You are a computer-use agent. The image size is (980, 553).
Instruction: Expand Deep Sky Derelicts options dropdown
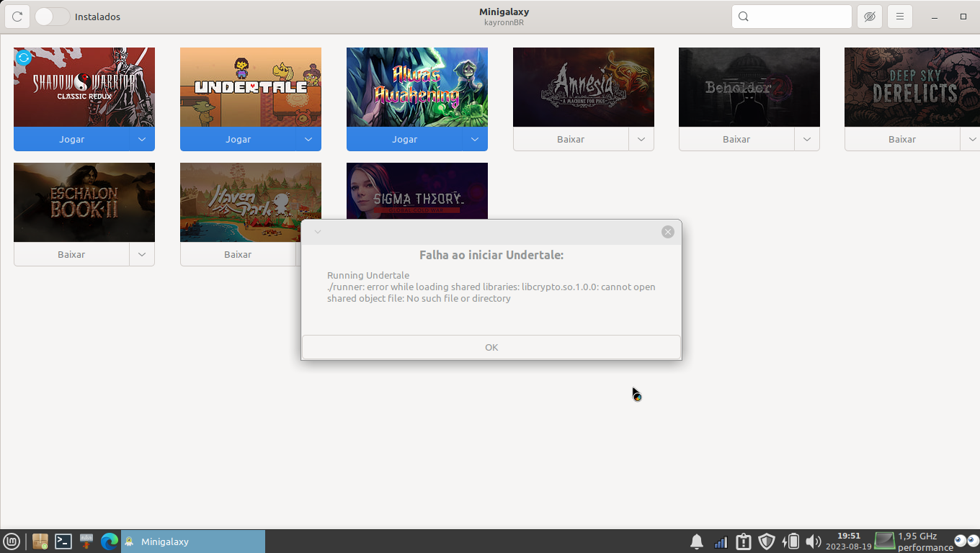coord(972,139)
